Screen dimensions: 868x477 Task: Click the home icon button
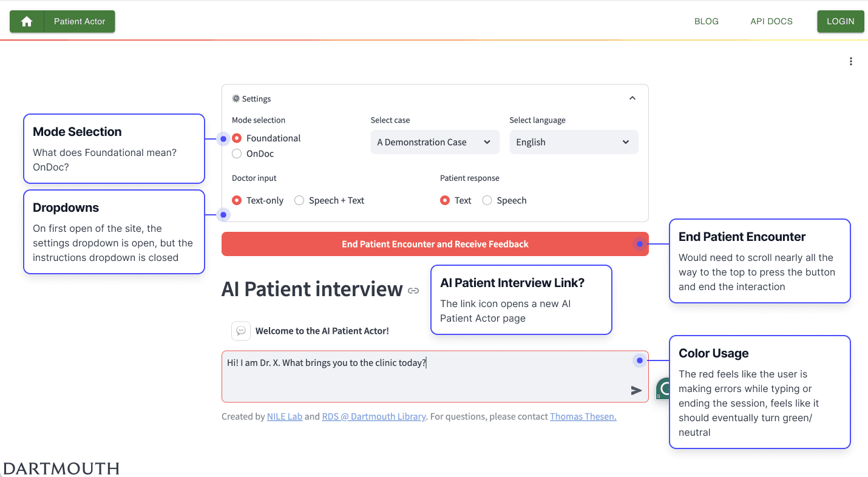coord(27,21)
